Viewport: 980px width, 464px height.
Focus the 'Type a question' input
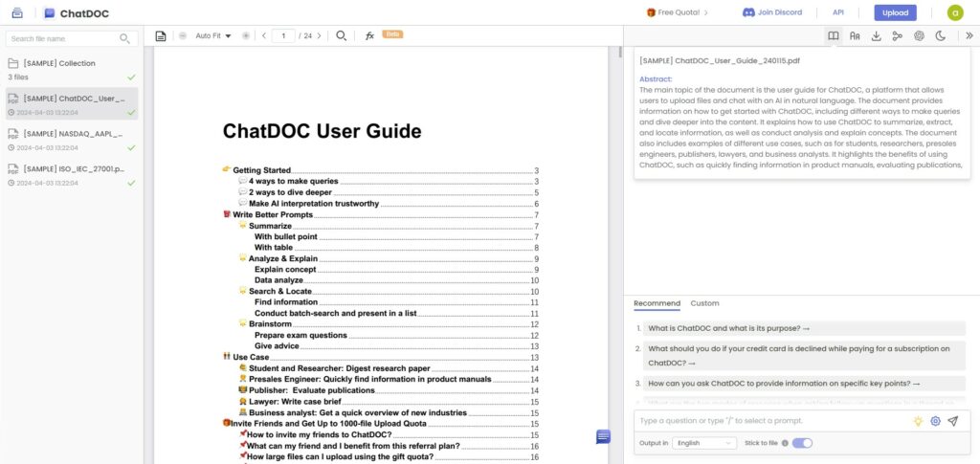(772, 421)
